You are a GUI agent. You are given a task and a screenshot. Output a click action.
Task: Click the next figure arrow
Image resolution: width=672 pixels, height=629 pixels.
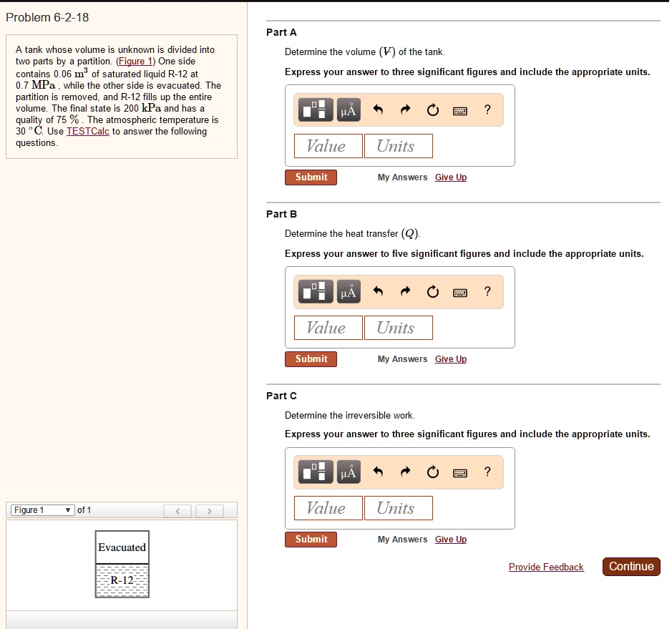[x=210, y=510]
